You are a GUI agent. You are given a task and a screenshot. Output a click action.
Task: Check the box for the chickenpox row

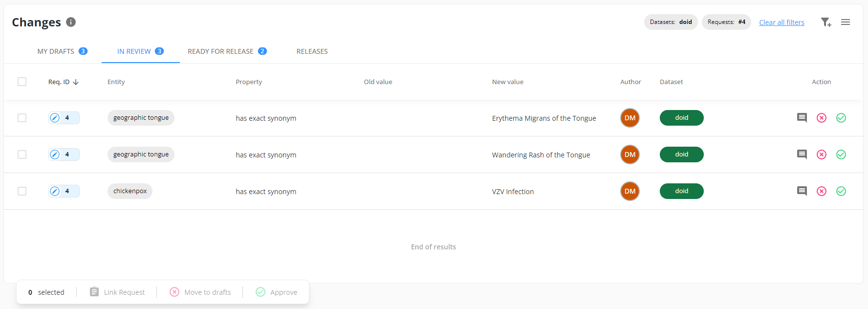point(22,191)
